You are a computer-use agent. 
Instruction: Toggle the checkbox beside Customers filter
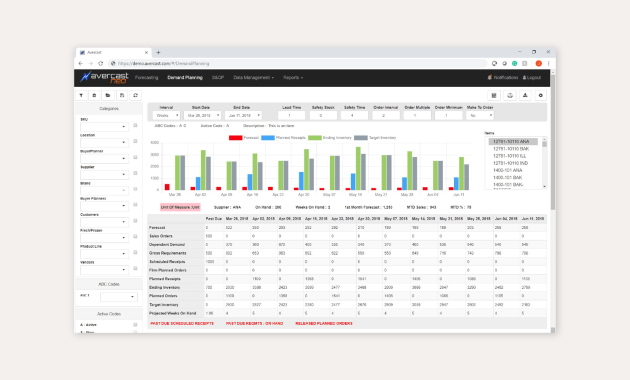tap(135, 221)
